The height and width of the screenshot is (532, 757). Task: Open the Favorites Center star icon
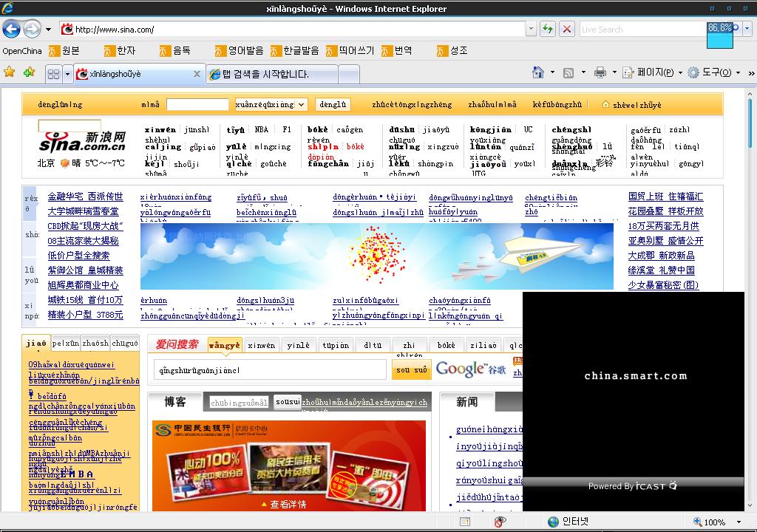(x=9, y=73)
